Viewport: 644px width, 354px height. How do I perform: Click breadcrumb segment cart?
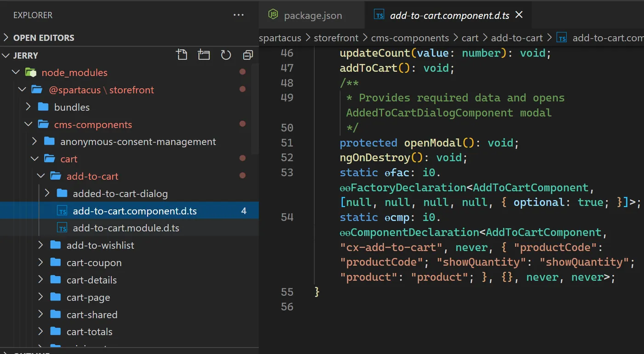click(x=470, y=38)
